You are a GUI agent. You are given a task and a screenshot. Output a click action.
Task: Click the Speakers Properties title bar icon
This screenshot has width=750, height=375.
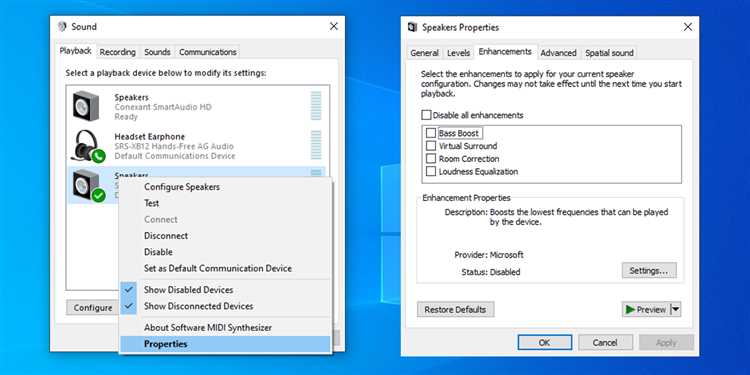412,27
